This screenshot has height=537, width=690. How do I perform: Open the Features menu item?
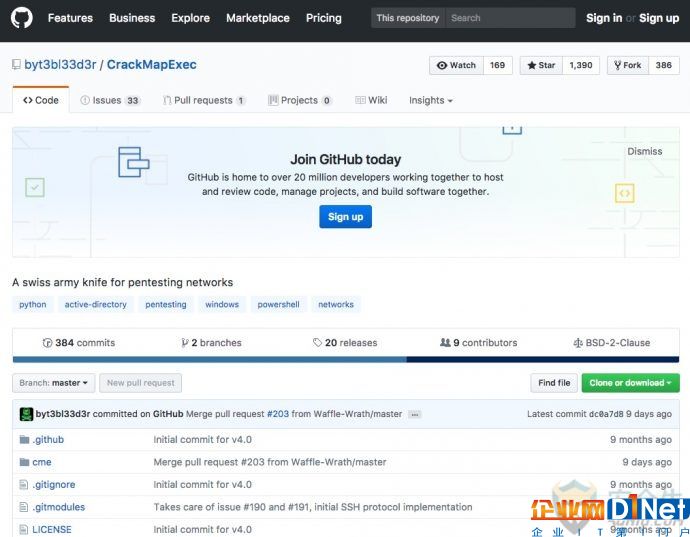[70, 18]
